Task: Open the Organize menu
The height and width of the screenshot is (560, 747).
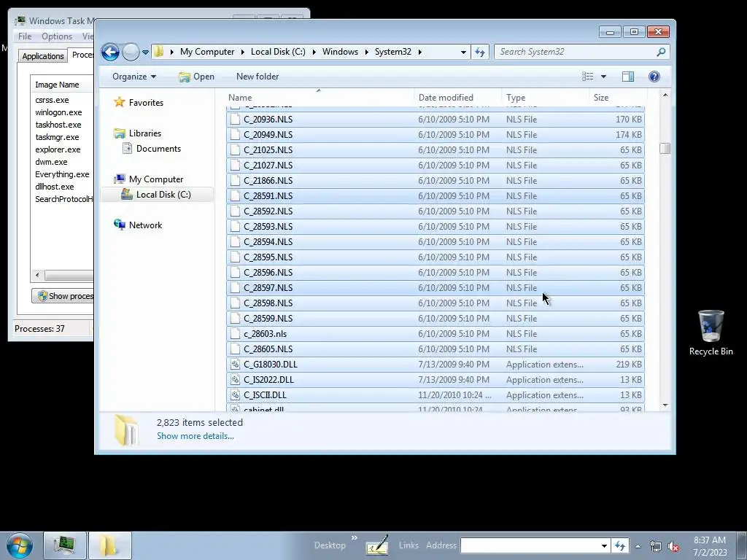Action: tap(134, 77)
